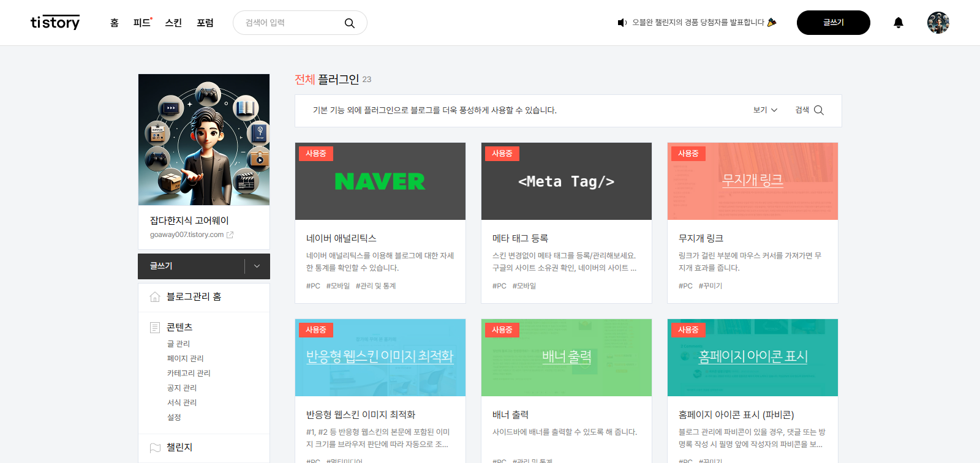Click the 사용중 badge on NAVER card
Viewport: 980px width, 463px height.
coord(316,154)
